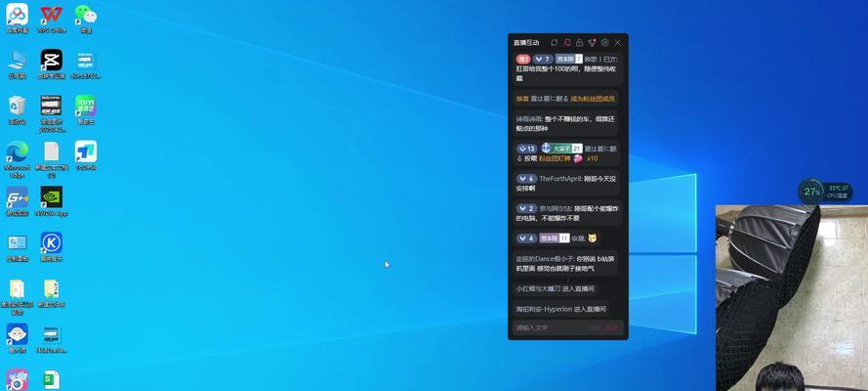868x391 pixels.
Task: Click the Dance message about b站装机
Action: pos(565,263)
